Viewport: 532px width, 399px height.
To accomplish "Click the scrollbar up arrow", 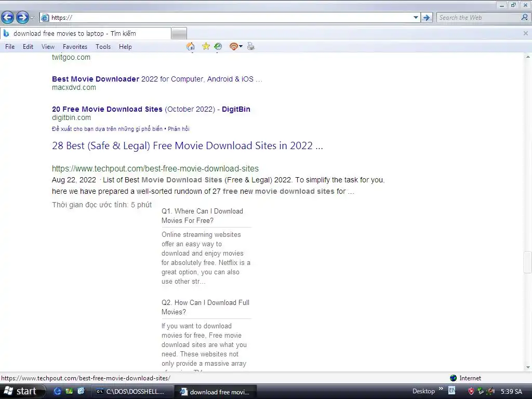I will pos(528,57).
